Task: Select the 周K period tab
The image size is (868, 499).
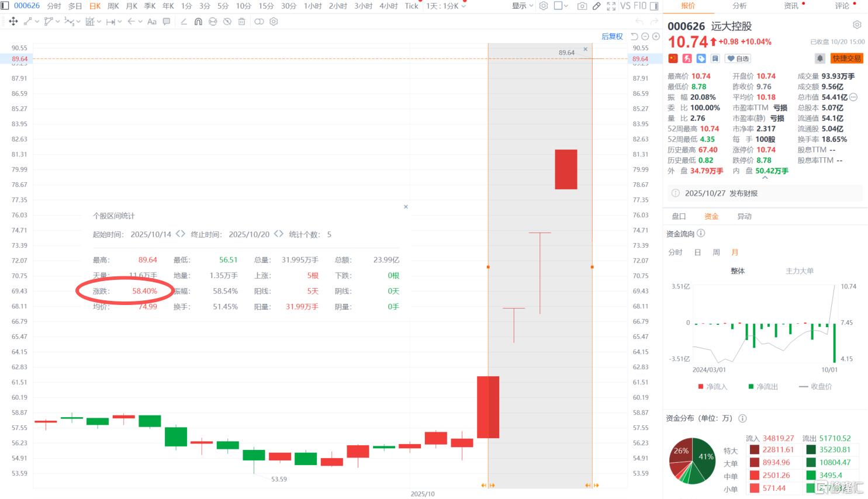Action: pos(113,6)
